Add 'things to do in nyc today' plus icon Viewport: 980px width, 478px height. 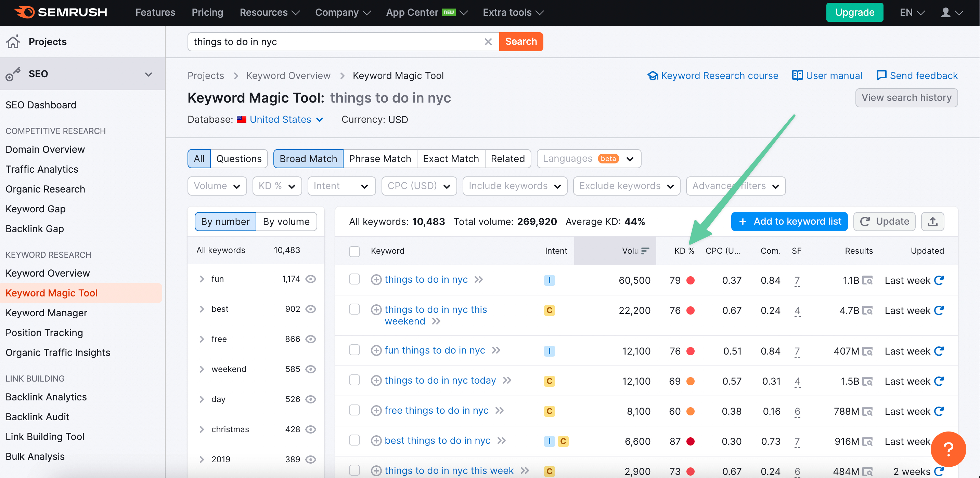pyautogui.click(x=376, y=381)
